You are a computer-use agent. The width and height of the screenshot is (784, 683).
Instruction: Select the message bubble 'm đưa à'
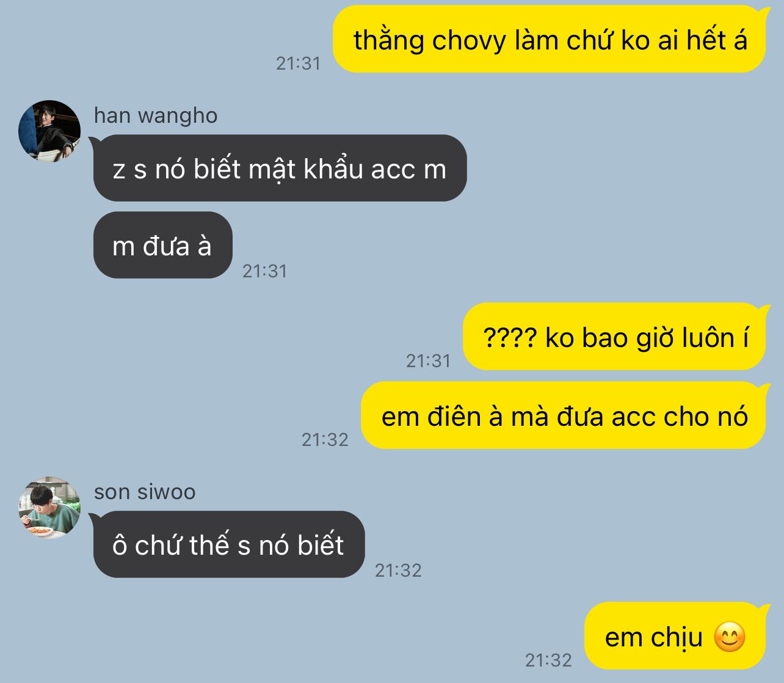click(162, 246)
